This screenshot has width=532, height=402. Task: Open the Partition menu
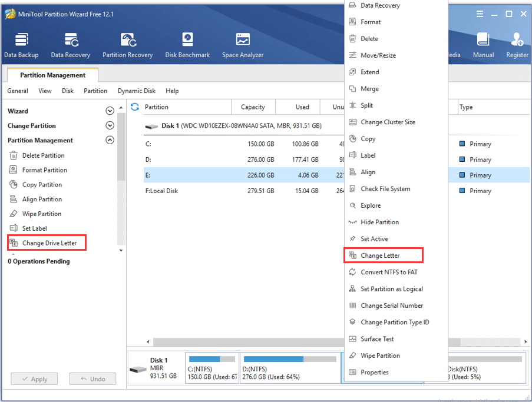pyautogui.click(x=95, y=91)
